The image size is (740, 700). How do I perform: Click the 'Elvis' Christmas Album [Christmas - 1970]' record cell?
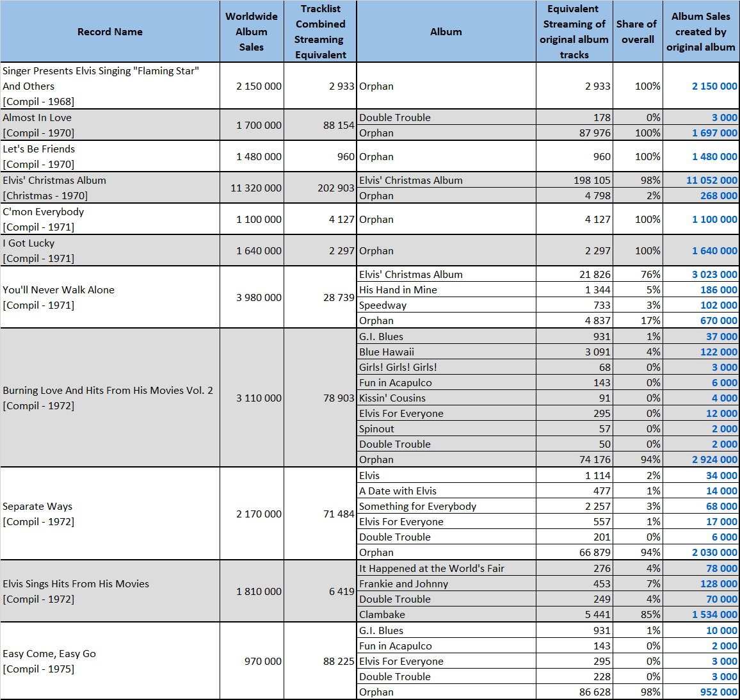pos(110,188)
